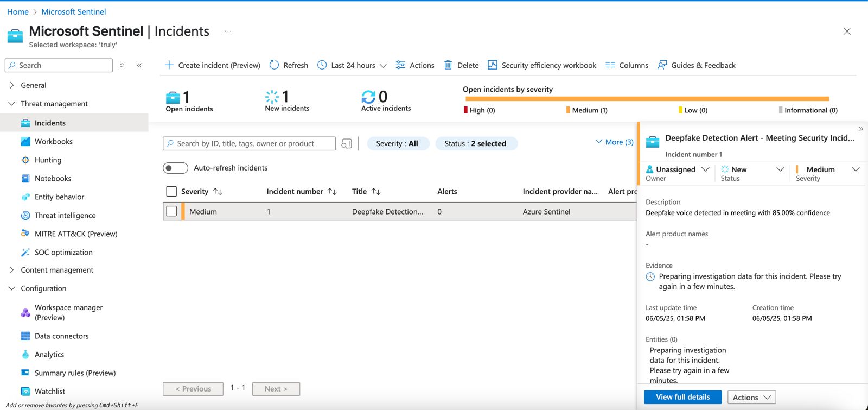
Task: Open Notebooks in sidebar
Action: click(x=53, y=179)
